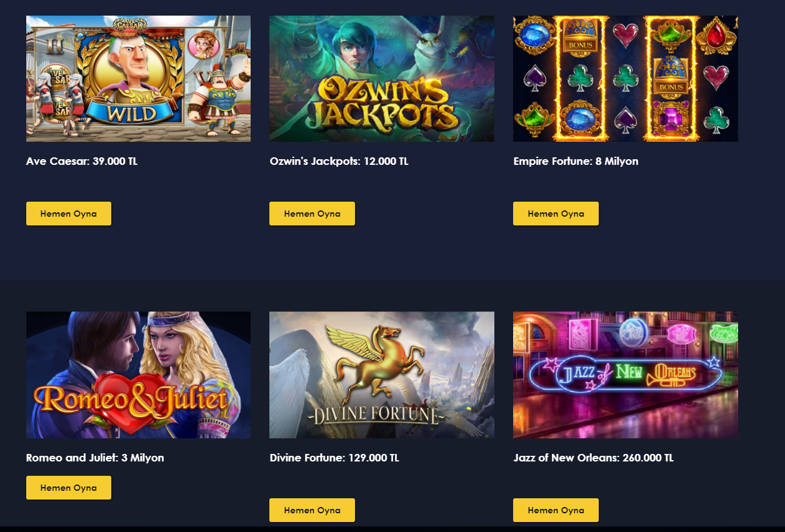The width and height of the screenshot is (785, 532).
Task: Start Empire Fortune via Hemen Oyna
Action: click(x=556, y=214)
